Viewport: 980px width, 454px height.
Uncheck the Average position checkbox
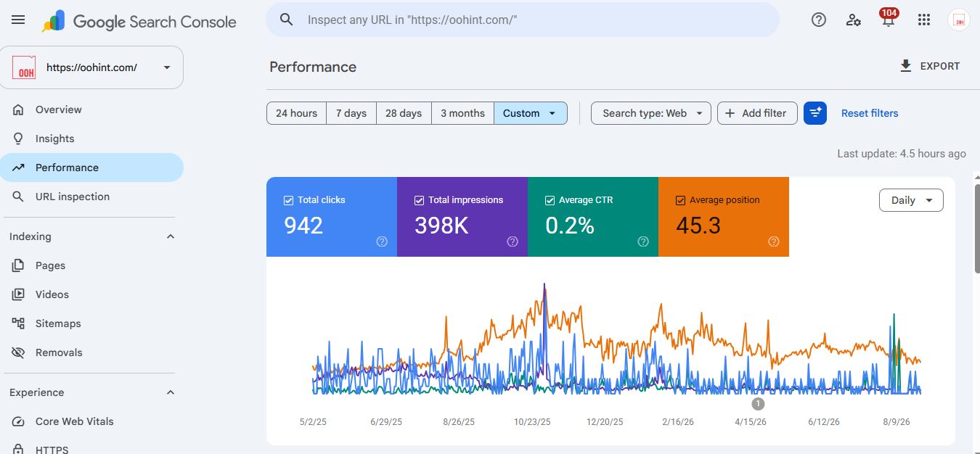coord(680,200)
